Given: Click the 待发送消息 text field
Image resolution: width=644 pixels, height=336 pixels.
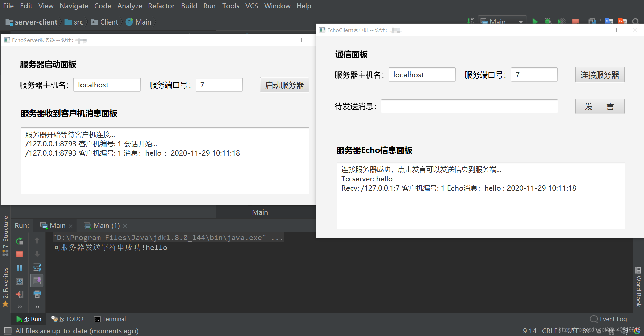Looking at the screenshot, I should pos(469,107).
